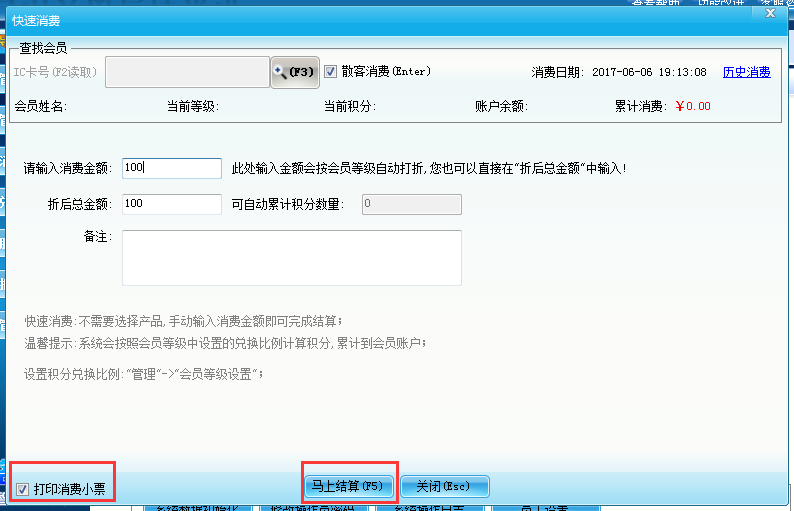The width and height of the screenshot is (794, 511).
Task: Click the 当前等级 label
Action: pos(193,106)
